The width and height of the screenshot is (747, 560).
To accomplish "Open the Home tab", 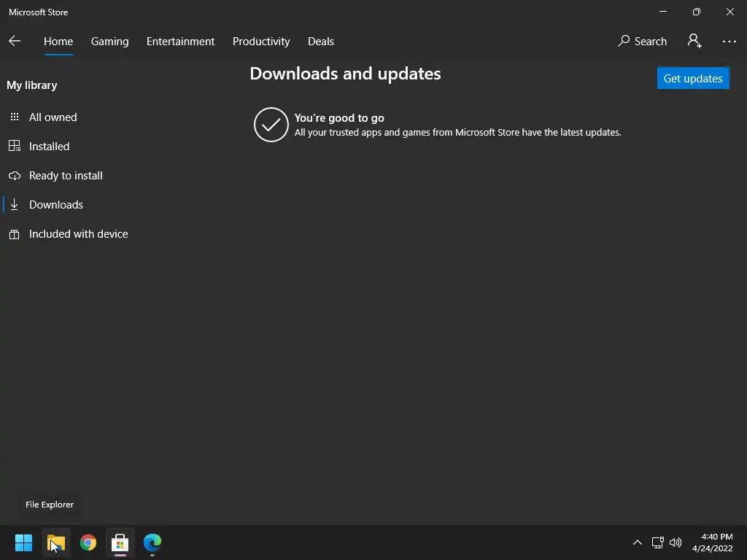I will click(x=58, y=42).
